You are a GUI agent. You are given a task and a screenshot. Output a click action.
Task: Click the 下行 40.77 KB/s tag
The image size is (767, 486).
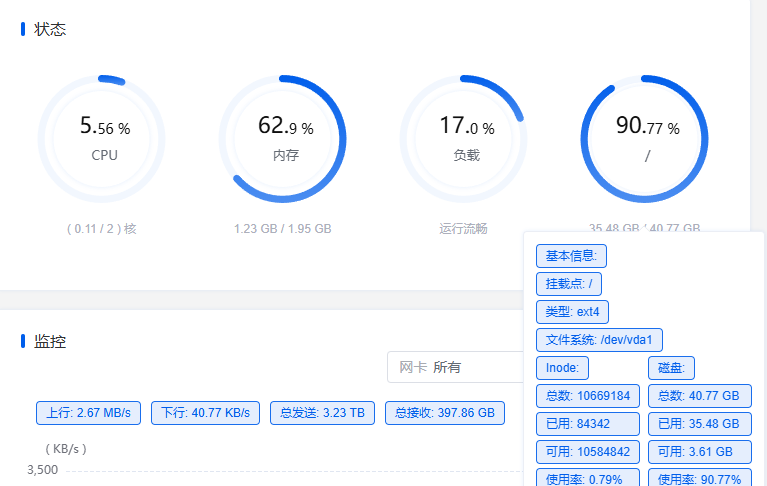click(207, 413)
